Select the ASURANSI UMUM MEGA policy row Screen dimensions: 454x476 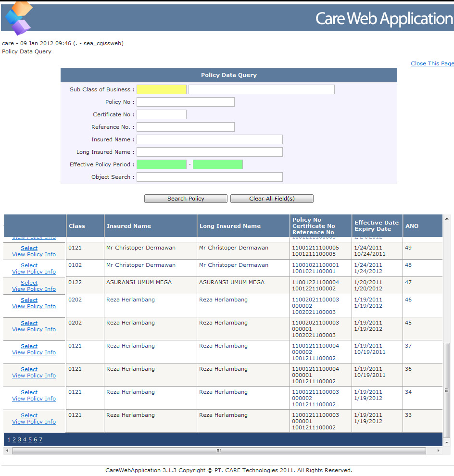(29, 283)
